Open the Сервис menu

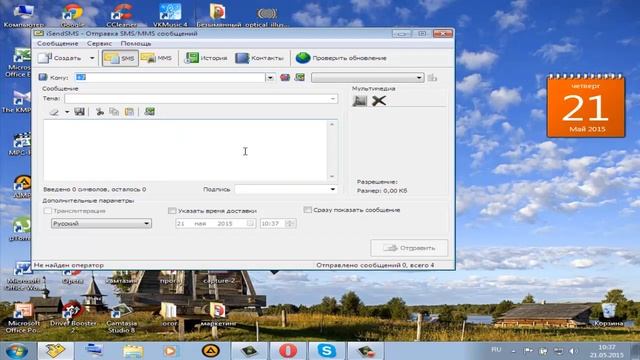[99, 43]
